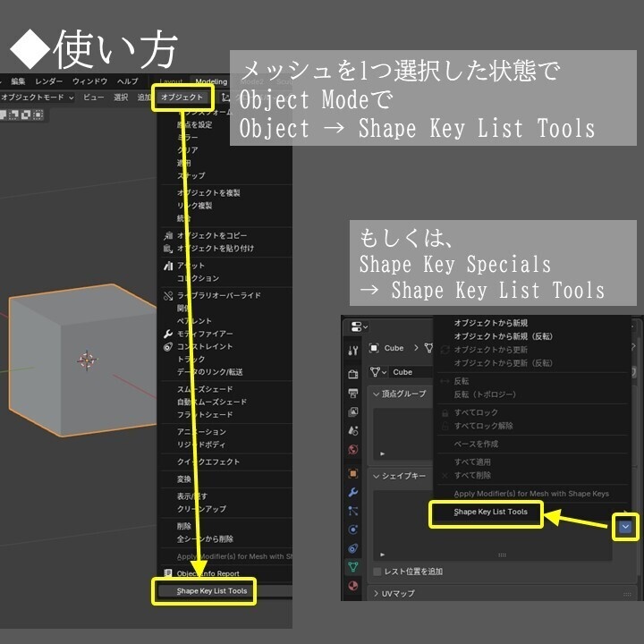The image size is (644, 644).
Task: Open the ウィンドウ menu
Action: 90,81
